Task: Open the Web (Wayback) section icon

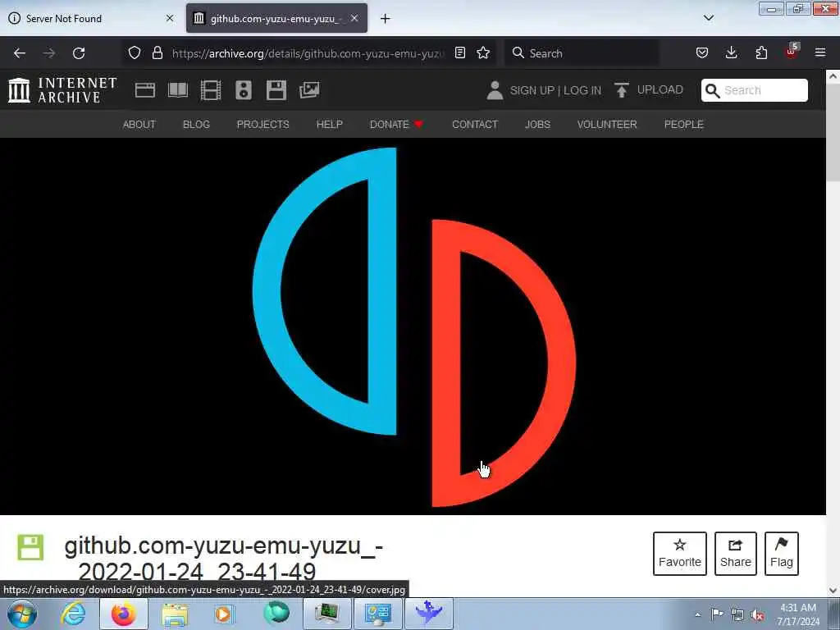Action: [x=144, y=90]
